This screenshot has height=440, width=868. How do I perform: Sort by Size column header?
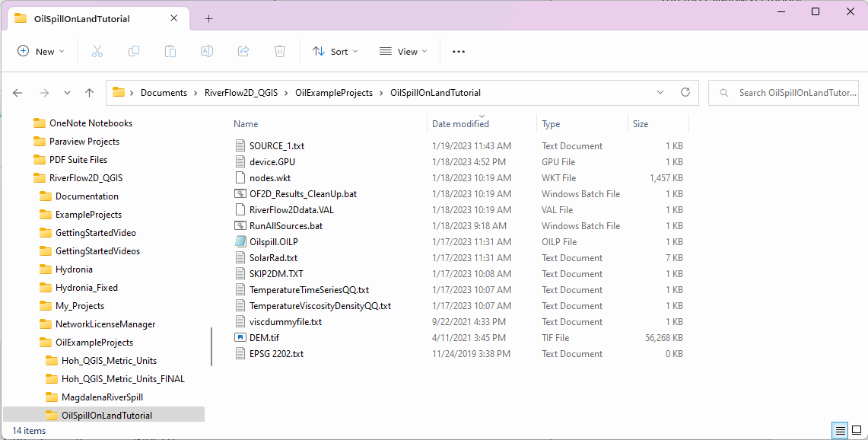click(641, 124)
